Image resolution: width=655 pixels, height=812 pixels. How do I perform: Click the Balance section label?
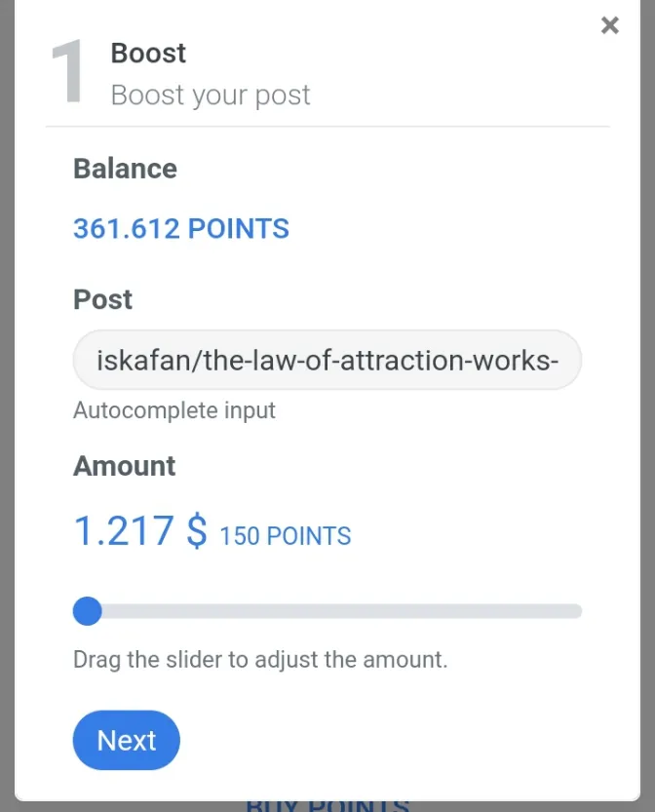pyautogui.click(x=126, y=169)
